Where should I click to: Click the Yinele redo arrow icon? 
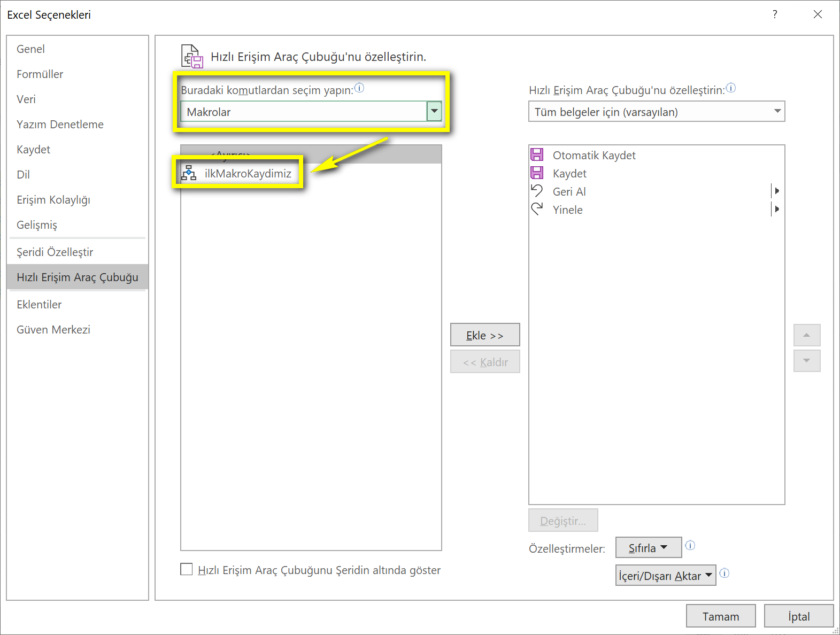[x=537, y=209]
